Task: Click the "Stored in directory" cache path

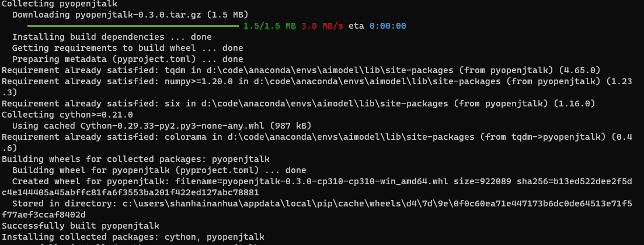Action: (x=316, y=209)
